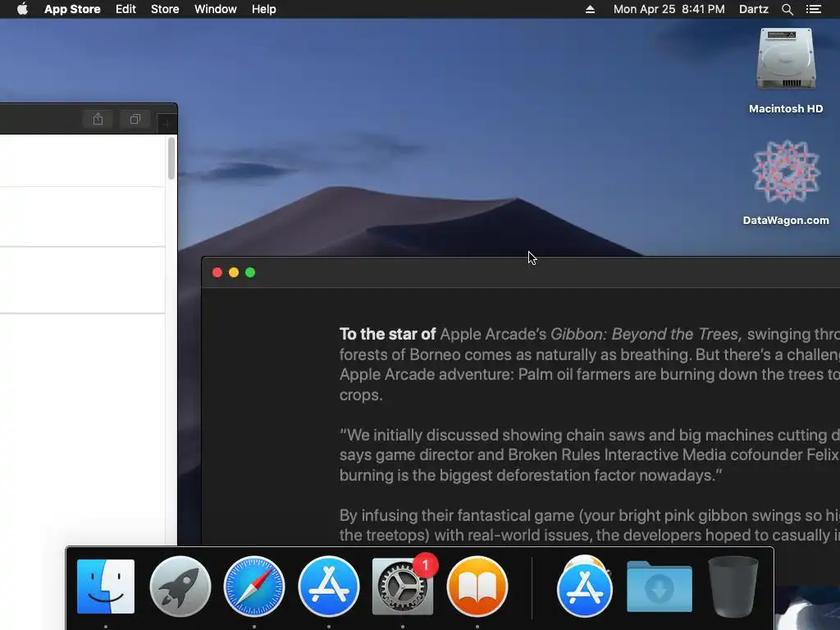This screenshot has height=630, width=840.
Task: Click the paragraph starting "We initially discussed"
Action: (x=589, y=454)
